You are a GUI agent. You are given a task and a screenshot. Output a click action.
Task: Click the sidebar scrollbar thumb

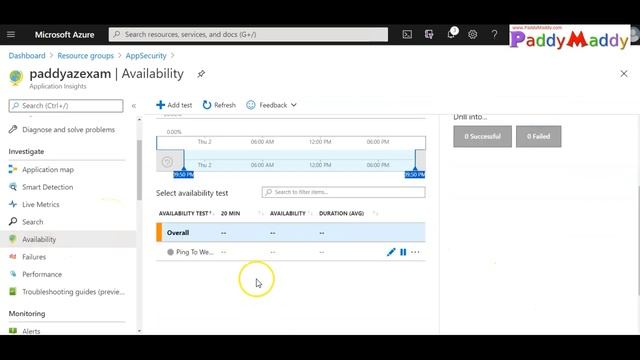pyautogui.click(x=139, y=170)
